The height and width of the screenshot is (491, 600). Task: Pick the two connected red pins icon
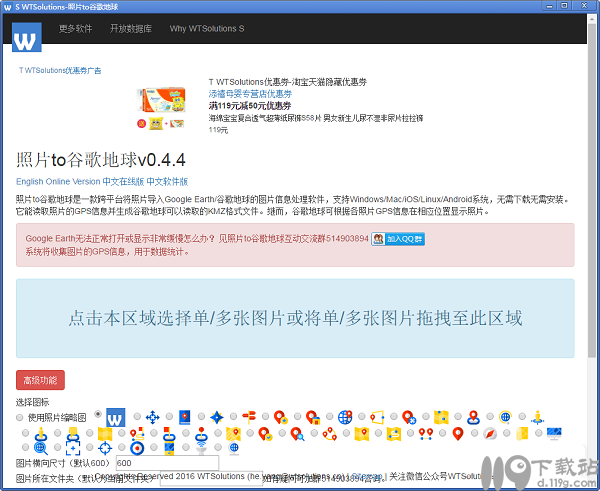426,434
